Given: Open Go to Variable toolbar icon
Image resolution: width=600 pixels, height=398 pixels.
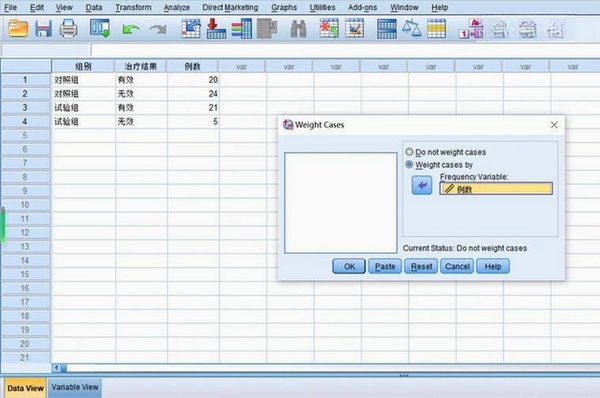Looking at the screenshot, I should [x=216, y=29].
